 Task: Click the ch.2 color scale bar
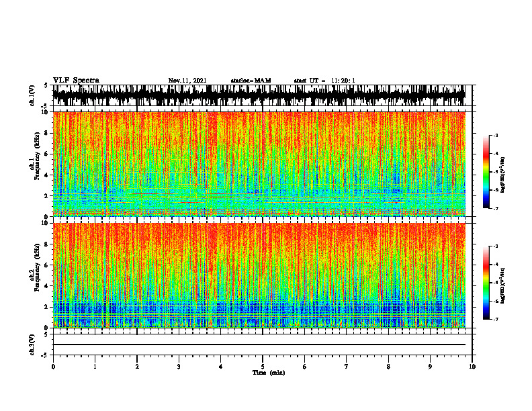[x=486, y=283]
